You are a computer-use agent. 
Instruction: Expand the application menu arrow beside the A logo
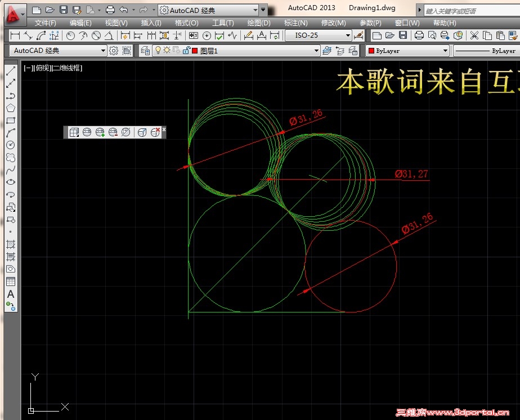23,15
